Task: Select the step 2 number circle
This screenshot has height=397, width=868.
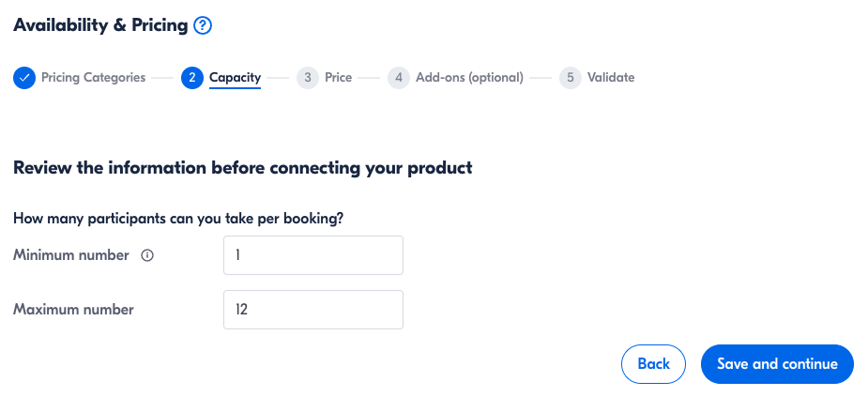Action: [x=192, y=78]
